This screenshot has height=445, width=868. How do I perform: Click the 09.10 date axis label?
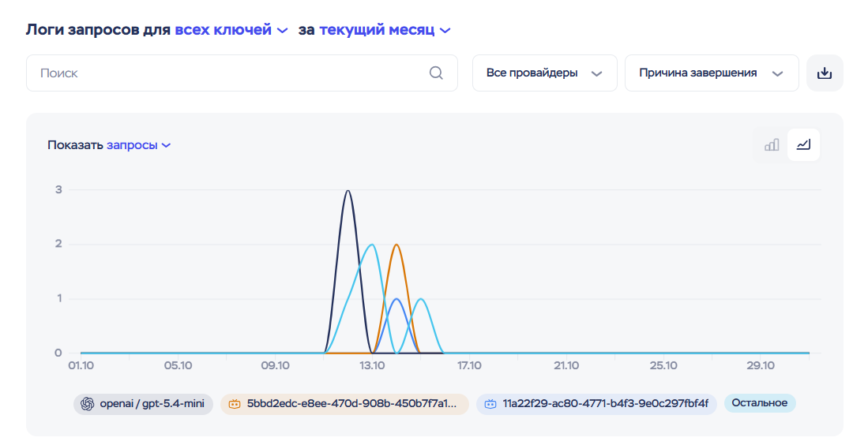275,366
